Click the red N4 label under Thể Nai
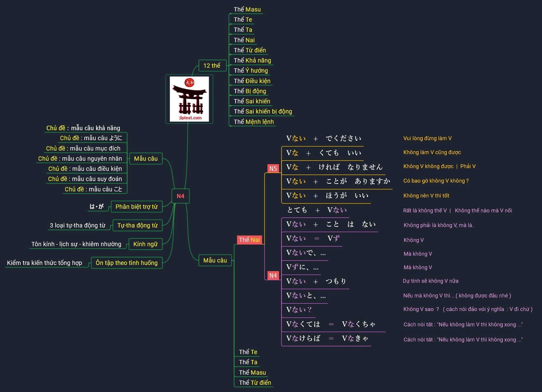The width and height of the screenshot is (542, 392). [x=273, y=276]
